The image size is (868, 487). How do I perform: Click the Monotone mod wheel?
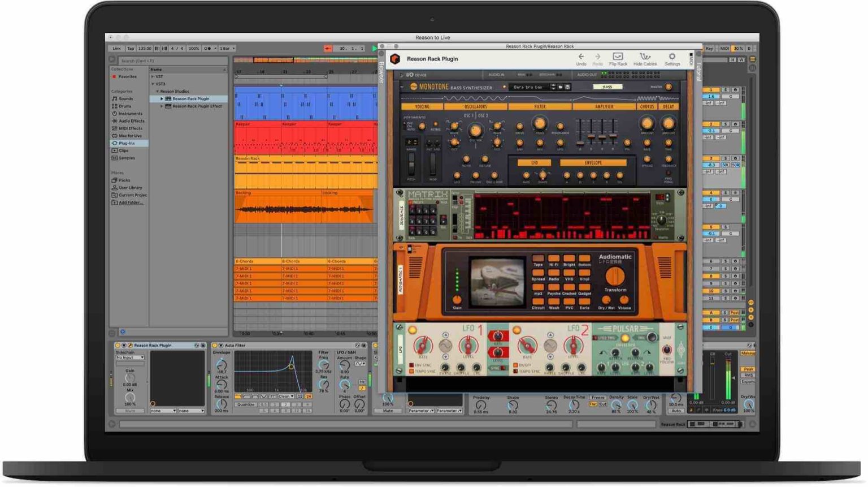point(433,164)
